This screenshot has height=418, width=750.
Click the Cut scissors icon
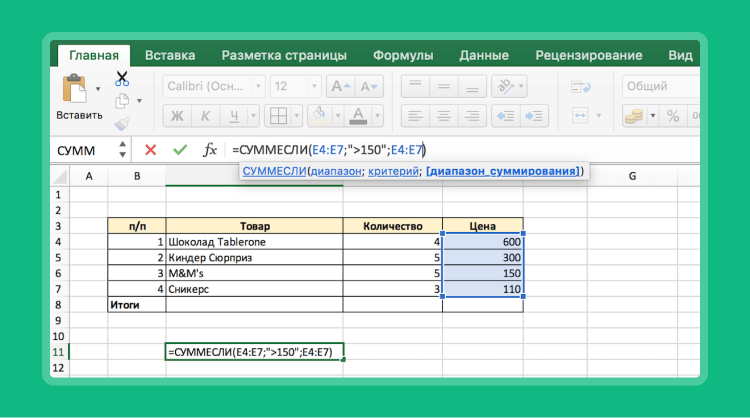122,78
